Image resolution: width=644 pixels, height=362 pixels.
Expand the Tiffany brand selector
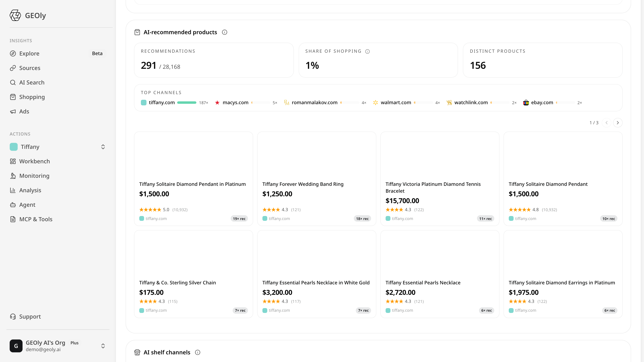coord(103,147)
